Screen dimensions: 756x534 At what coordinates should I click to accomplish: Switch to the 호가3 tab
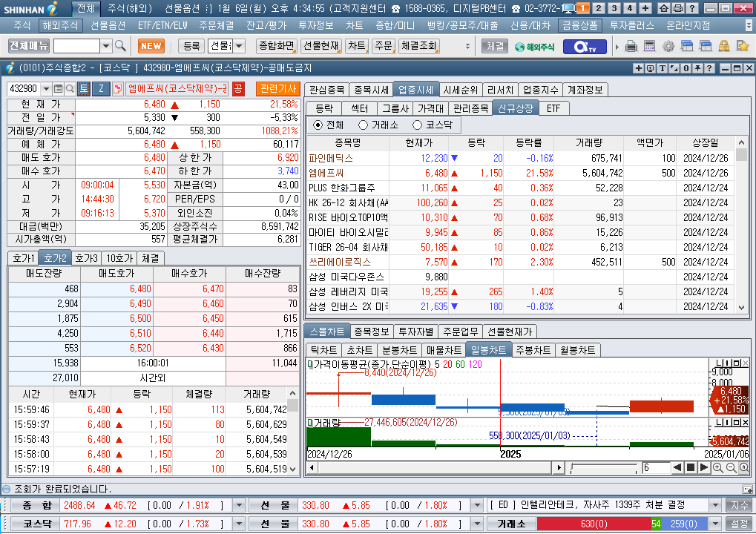click(x=86, y=258)
